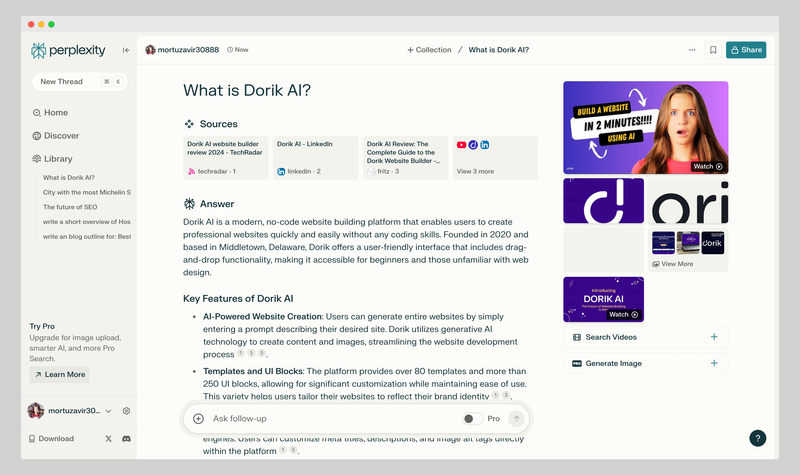Open the account dropdown next to mortuzavir30

[110, 411]
